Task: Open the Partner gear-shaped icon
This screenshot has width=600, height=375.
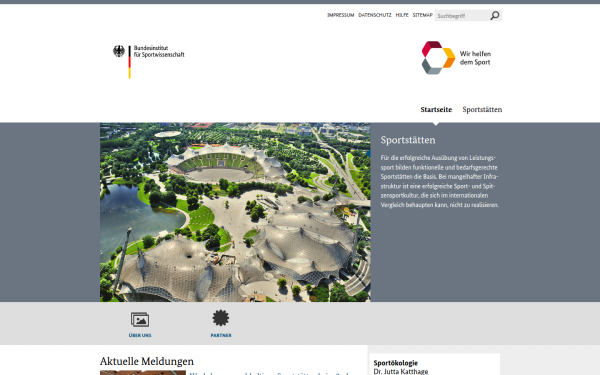Action: (x=221, y=318)
